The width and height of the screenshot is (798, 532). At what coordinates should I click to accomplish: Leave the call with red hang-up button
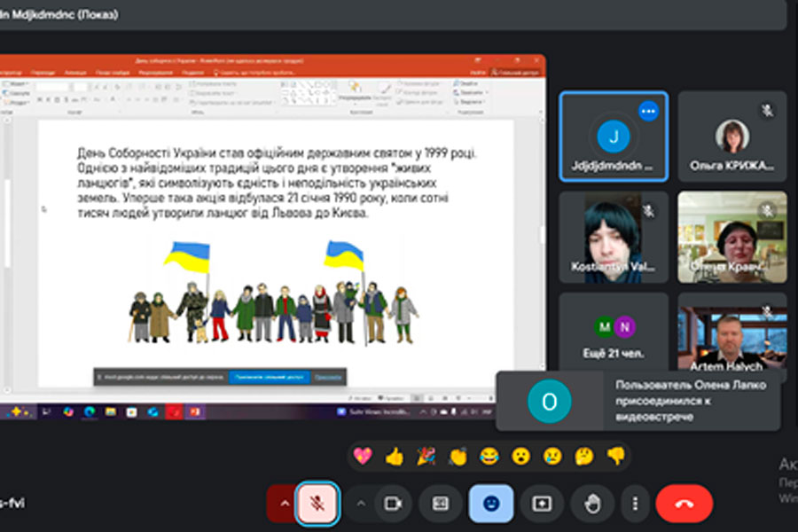click(684, 504)
